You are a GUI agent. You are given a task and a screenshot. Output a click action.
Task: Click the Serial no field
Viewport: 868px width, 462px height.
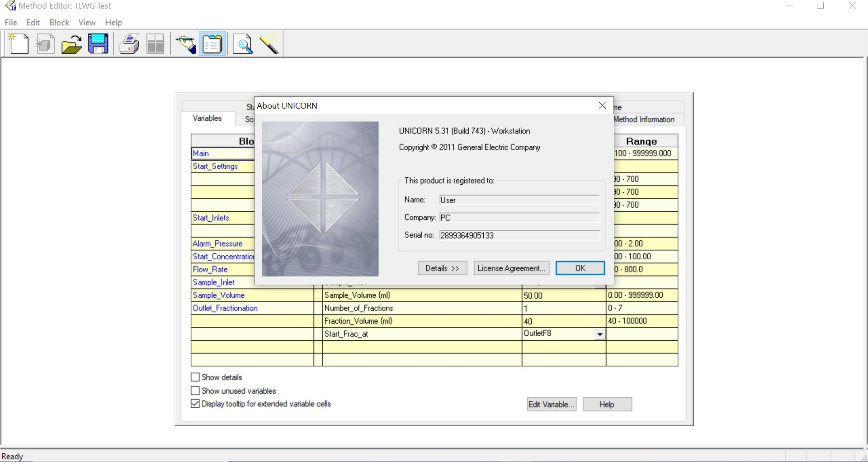coord(519,235)
